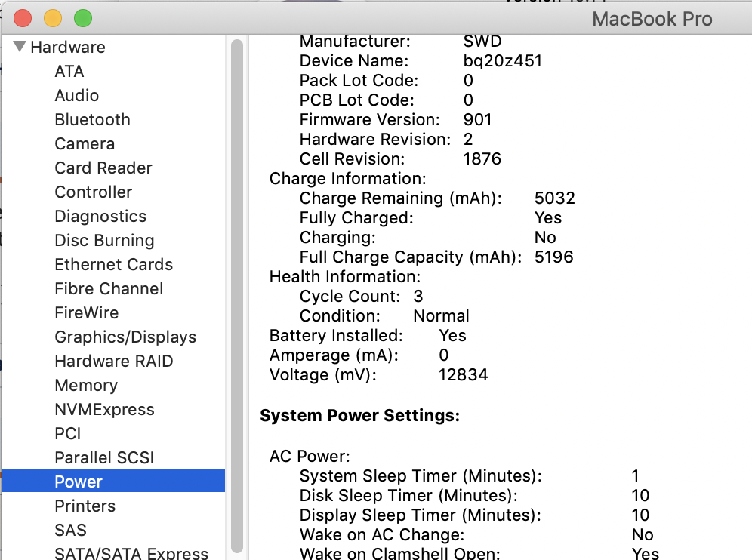Select FireWire in the sidebar
Image resolution: width=752 pixels, height=560 pixels.
[x=86, y=313]
